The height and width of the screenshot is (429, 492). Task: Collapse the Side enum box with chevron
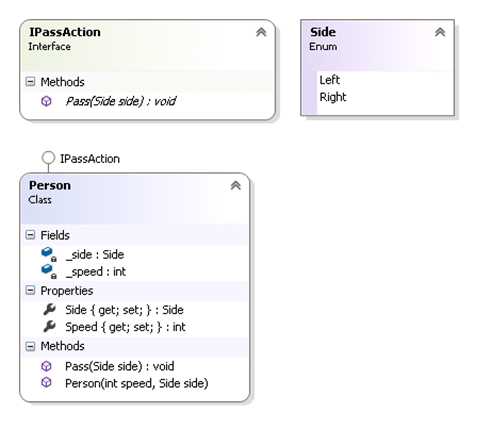tap(440, 32)
